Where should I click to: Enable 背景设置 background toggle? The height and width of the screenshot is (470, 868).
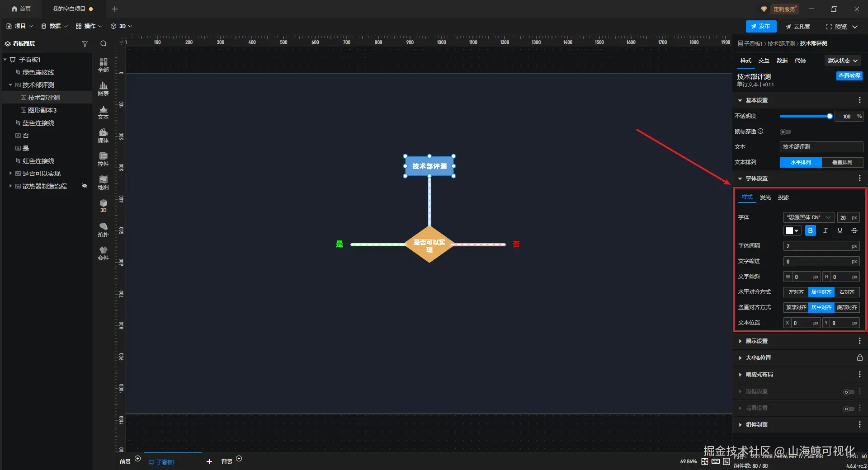[x=849, y=409]
